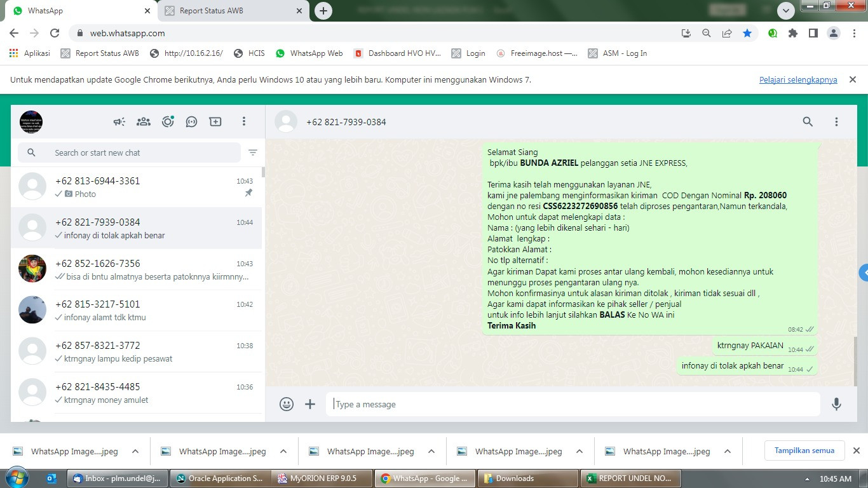Open Freeimage.host bookmark
The width and height of the screenshot is (868, 488).
coord(537,53)
